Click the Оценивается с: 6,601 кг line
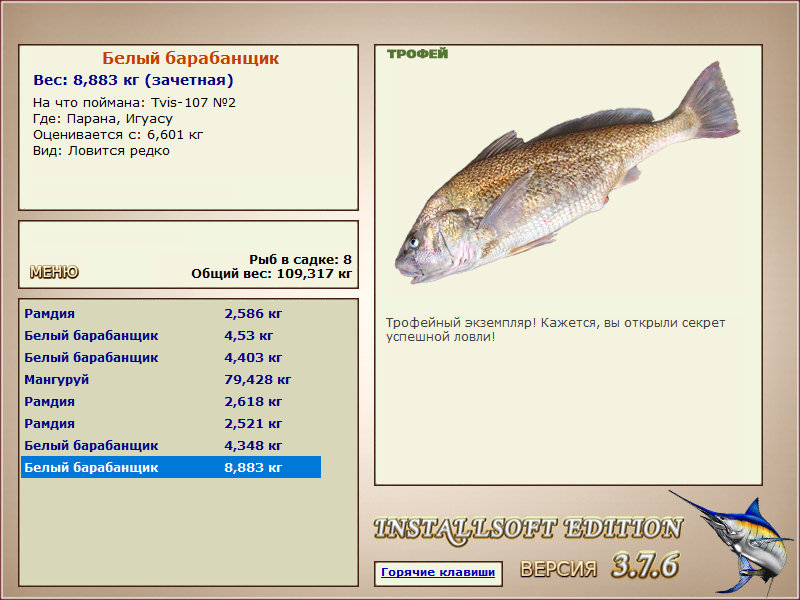The height and width of the screenshot is (600, 800). tap(118, 135)
